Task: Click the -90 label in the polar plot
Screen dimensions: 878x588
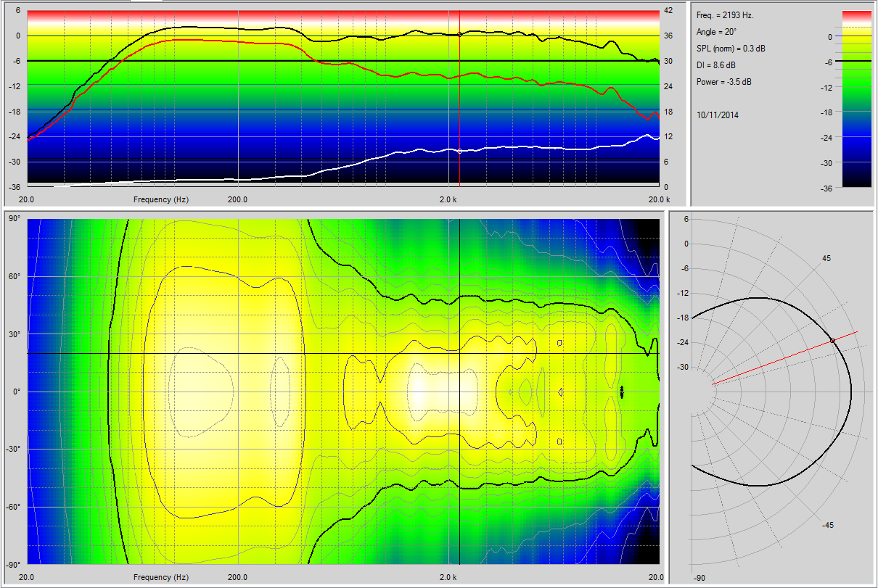Action: pyautogui.click(x=699, y=578)
